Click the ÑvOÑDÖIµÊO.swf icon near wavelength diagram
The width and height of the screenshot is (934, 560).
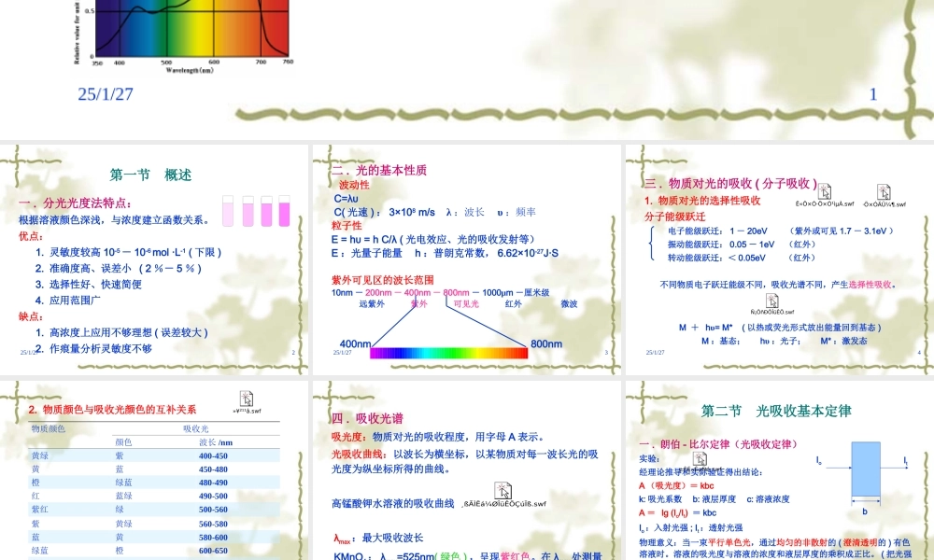772,301
